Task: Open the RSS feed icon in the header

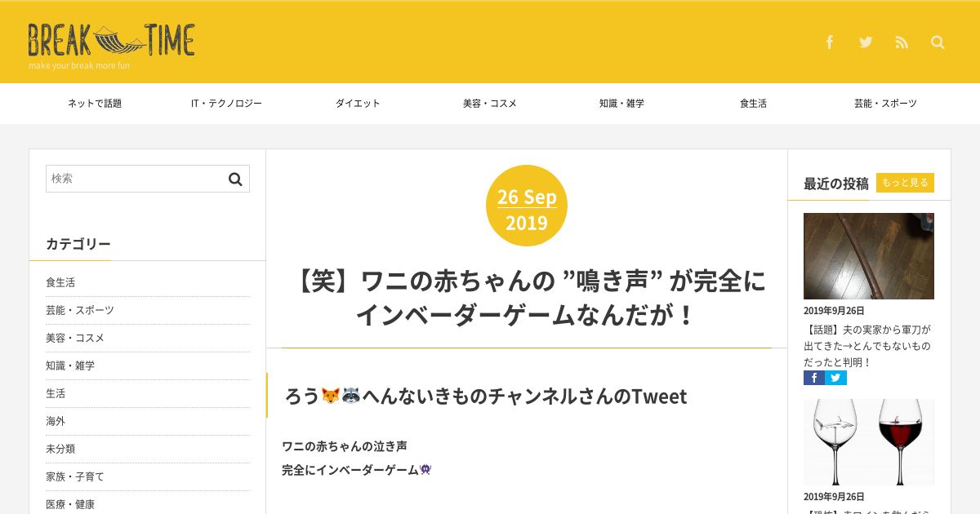Action: 902,42
